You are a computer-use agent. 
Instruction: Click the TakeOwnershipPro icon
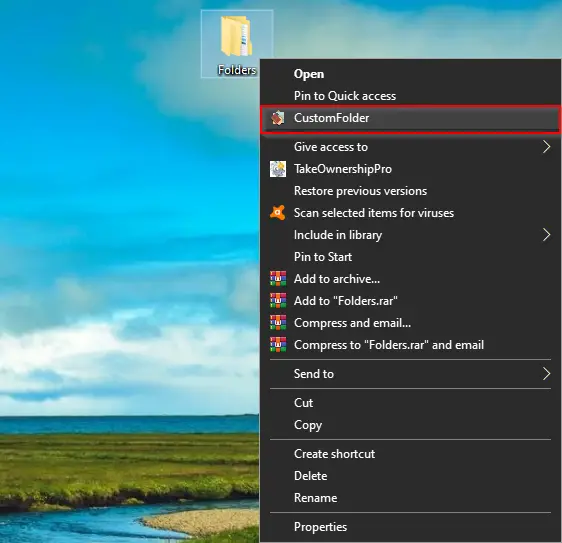278,169
